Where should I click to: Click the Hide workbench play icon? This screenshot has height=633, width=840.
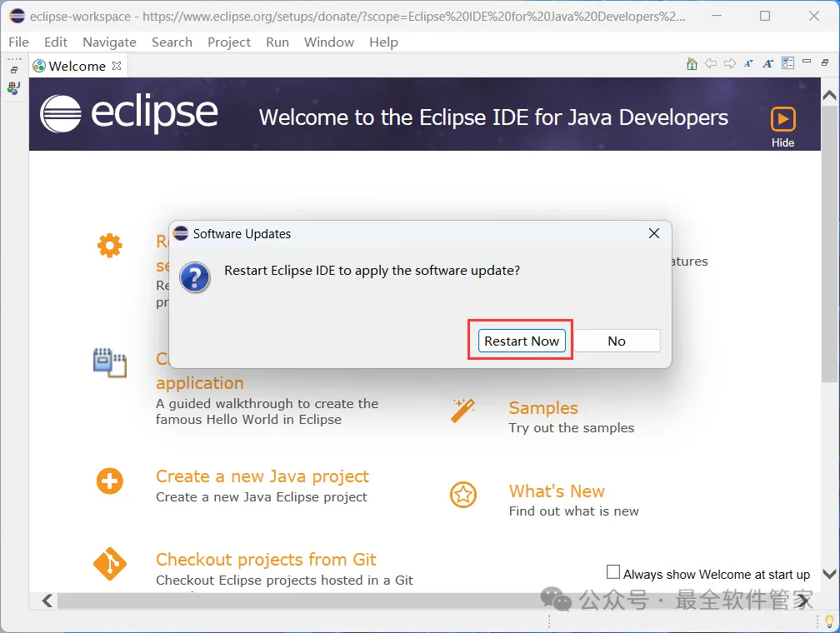pos(782,119)
